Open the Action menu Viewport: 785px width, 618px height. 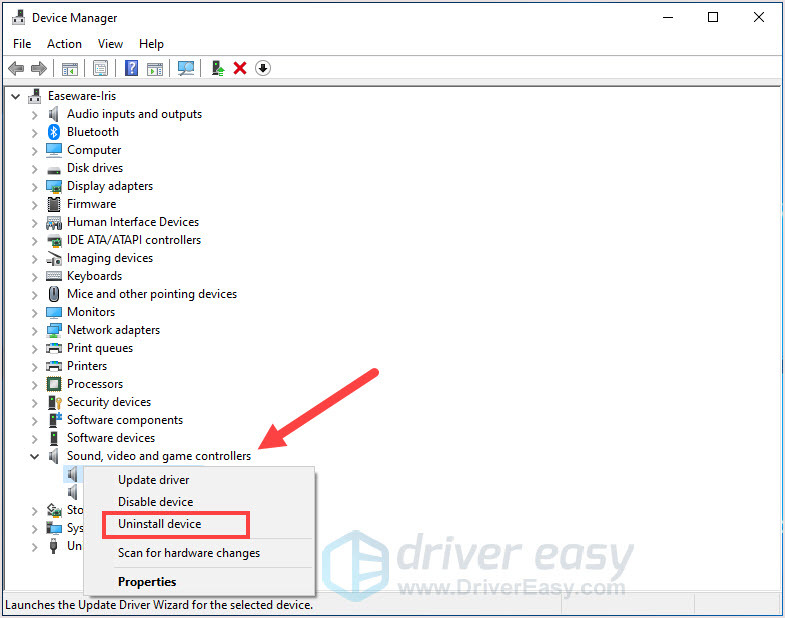point(64,44)
